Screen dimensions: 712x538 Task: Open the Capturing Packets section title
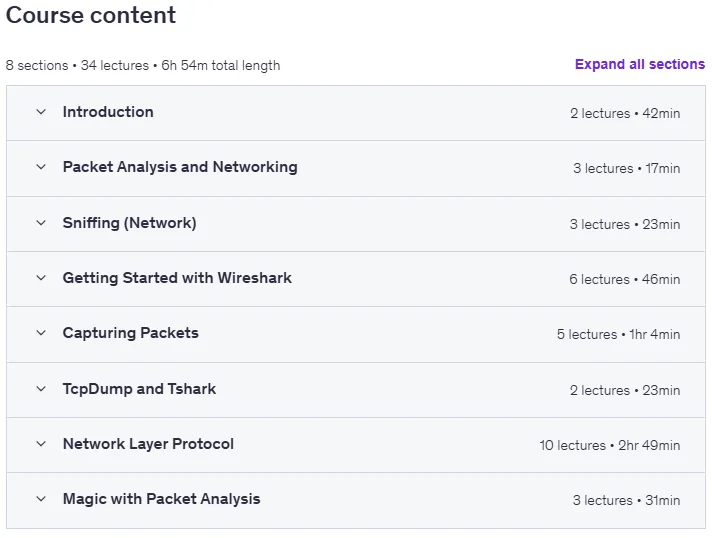[x=131, y=333]
